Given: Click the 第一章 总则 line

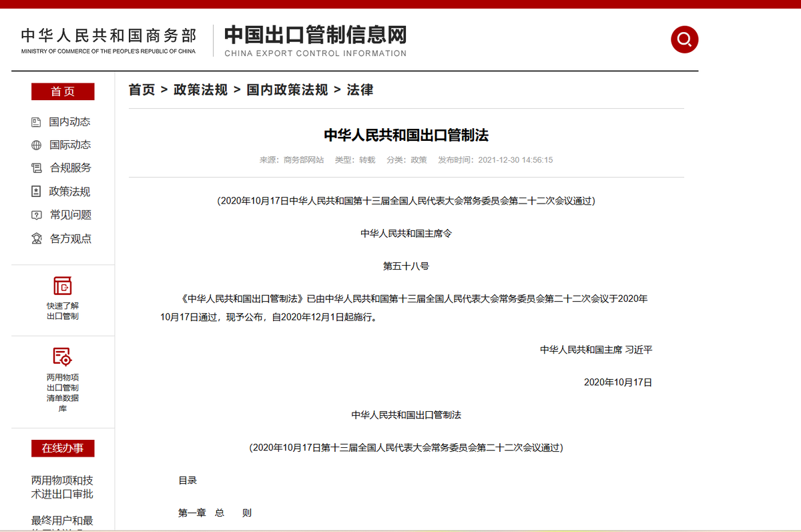Looking at the screenshot, I should tap(215, 513).
